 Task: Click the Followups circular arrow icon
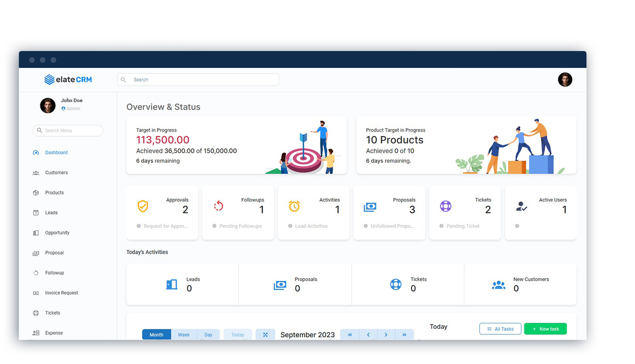tap(219, 206)
